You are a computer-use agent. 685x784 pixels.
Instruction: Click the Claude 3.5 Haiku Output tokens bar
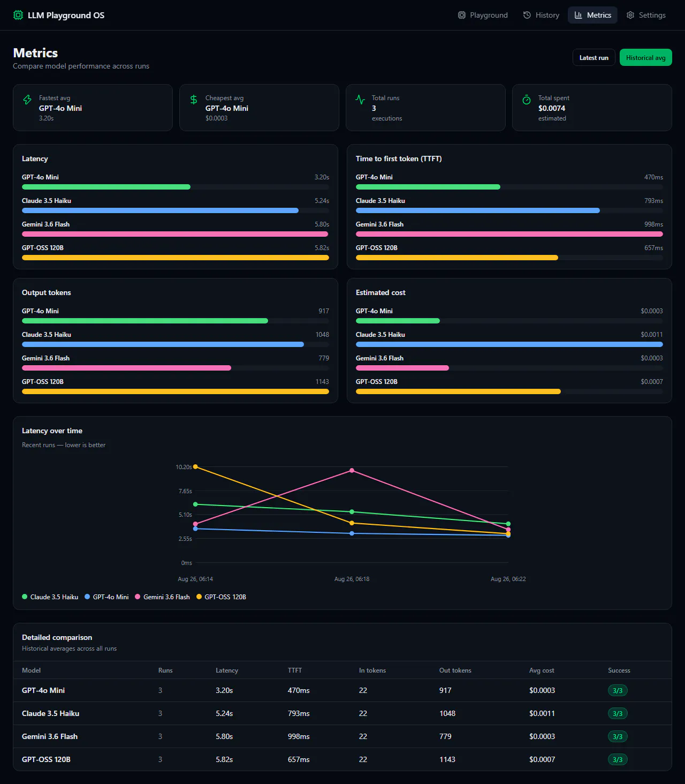tap(163, 344)
